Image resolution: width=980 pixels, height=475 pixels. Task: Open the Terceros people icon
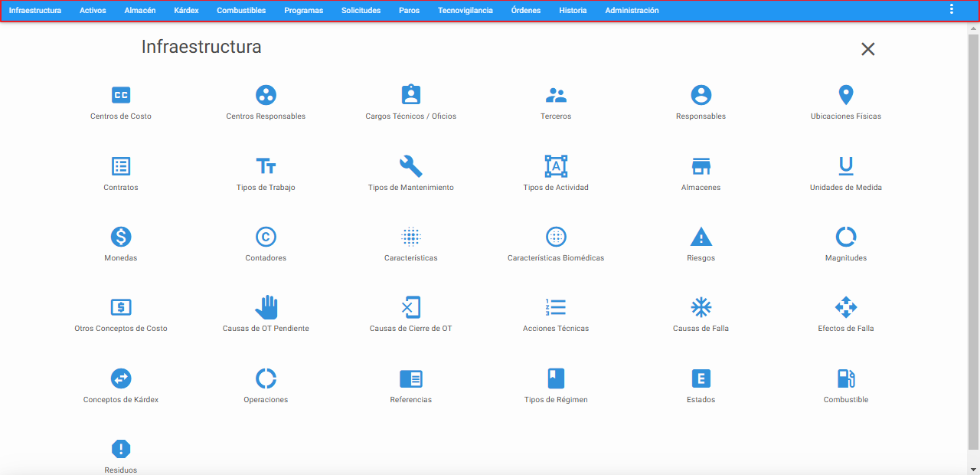(556, 95)
